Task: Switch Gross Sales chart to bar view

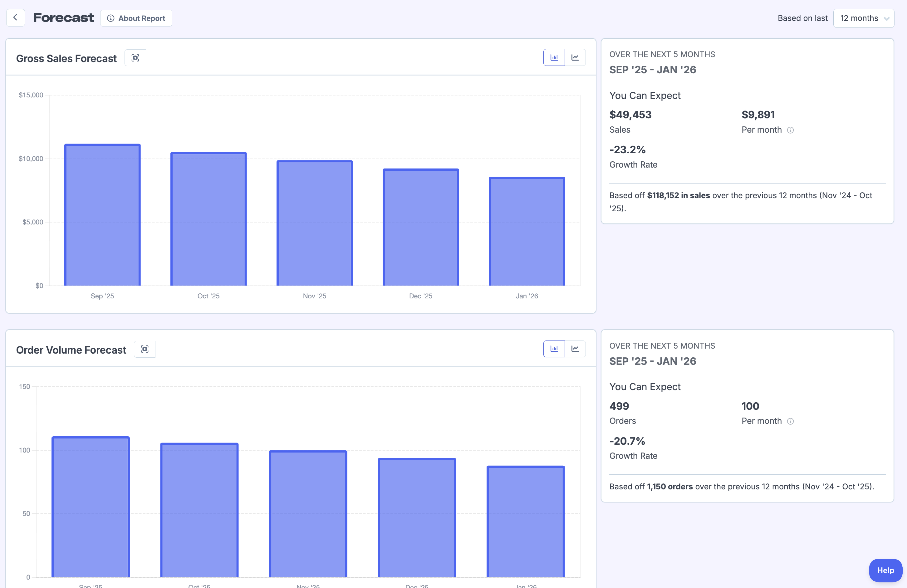Action: click(x=554, y=57)
